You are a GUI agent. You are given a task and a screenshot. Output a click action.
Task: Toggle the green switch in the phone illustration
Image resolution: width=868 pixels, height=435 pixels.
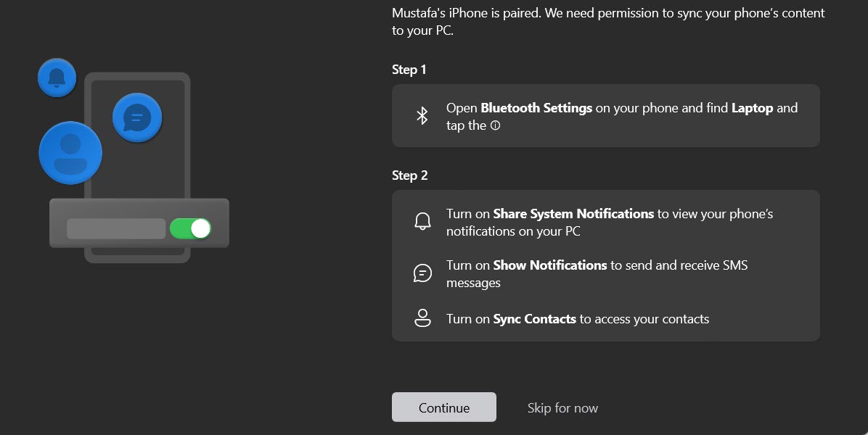pyautogui.click(x=191, y=228)
